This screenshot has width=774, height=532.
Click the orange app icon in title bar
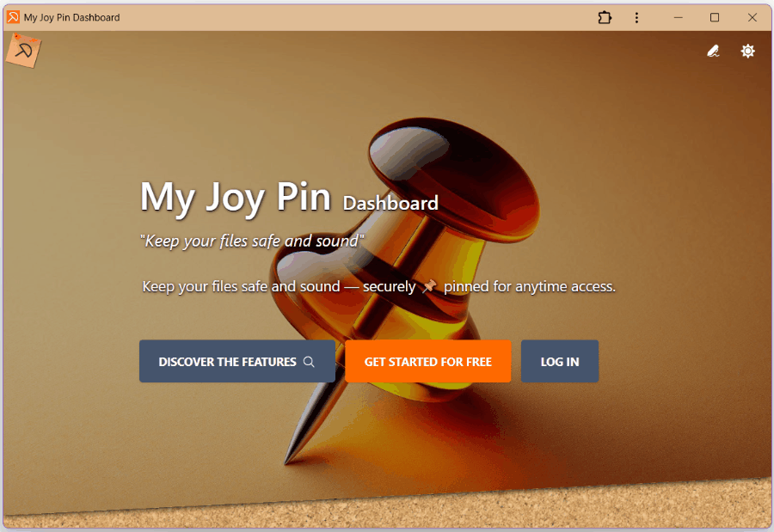(x=13, y=17)
